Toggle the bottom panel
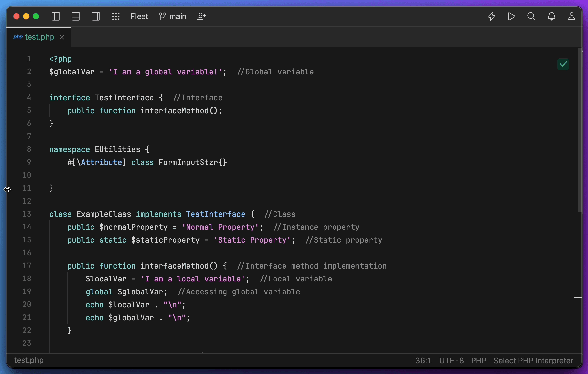Screen dimensions: 588x374 coord(76,17)
